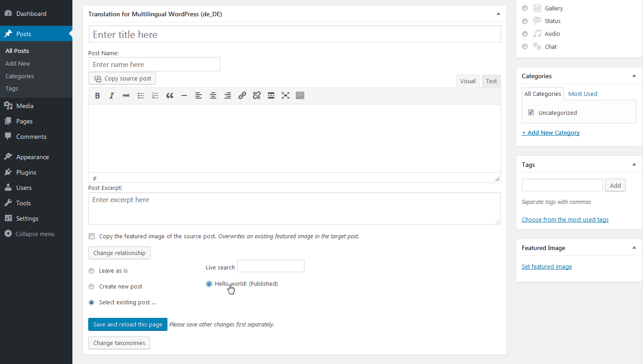This screenshot has height=364, width=643.
Task: Click the insert link icon
Action: (242, 95)
